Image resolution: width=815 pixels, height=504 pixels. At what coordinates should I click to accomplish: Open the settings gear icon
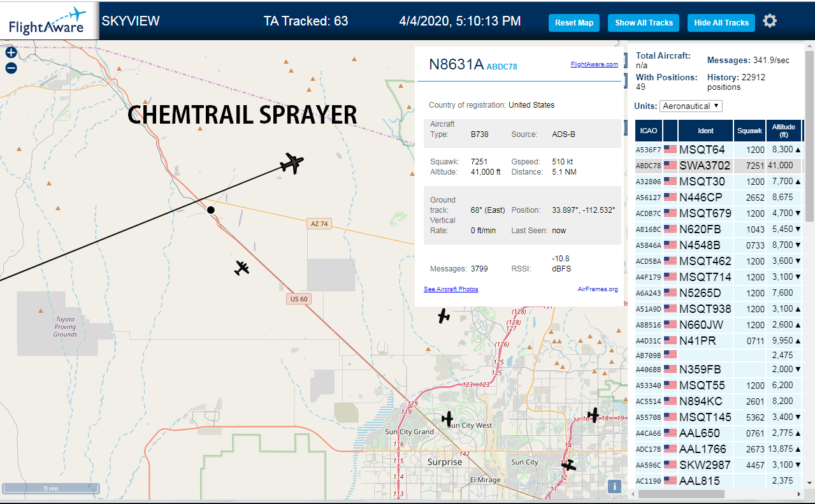click(x=770, y=21)
